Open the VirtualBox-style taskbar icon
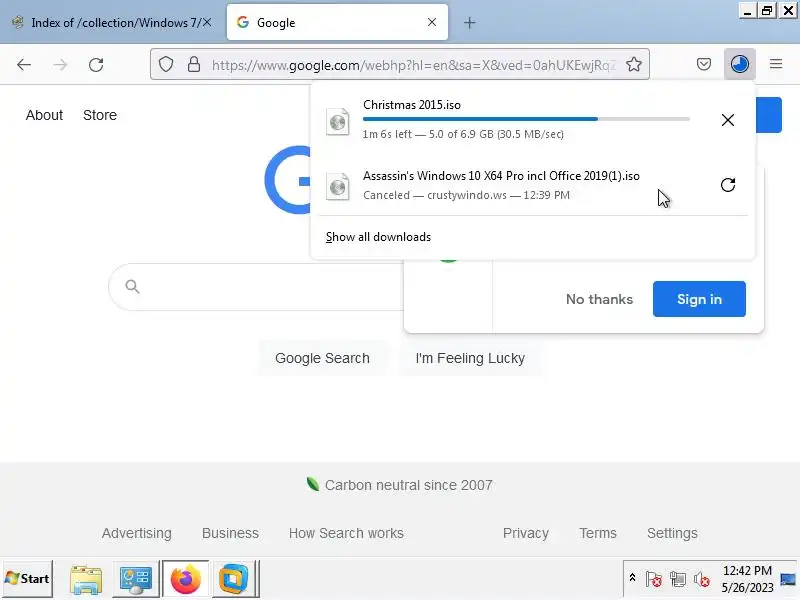 tap(233, 579)
